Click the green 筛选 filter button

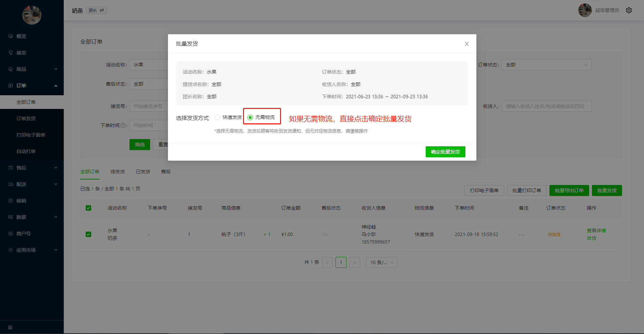[140, 145]
